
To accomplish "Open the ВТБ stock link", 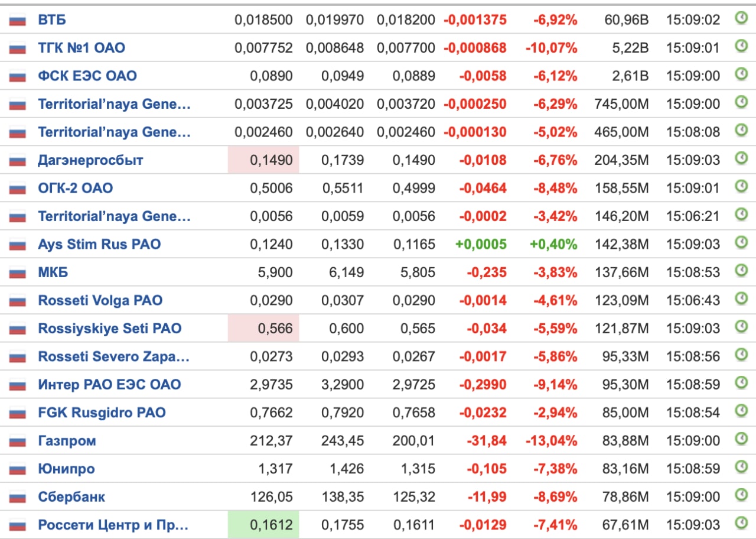I will tap(52, 20).
